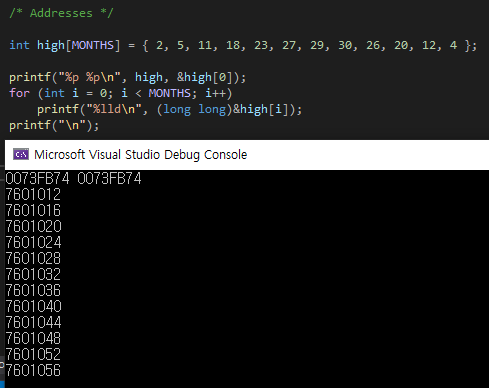The width and height of the screenshot is (489, 388).
Task: Select the 'int high[MONTHS]' declaration line
Action: point(243,45)
